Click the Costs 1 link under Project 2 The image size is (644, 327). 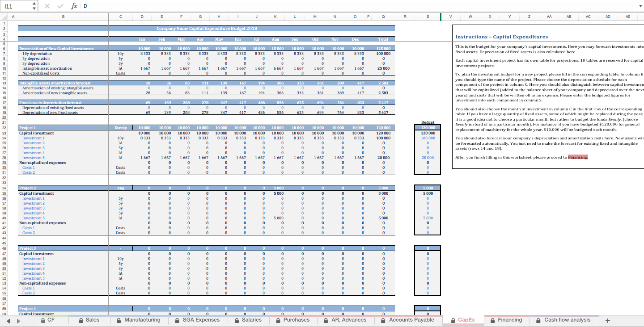point(29,228)
